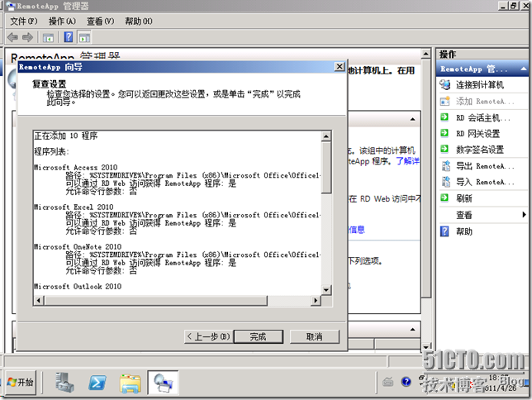Open the 帮助(H) menu
This screenshot has width=532, height=400.
click(x=139, y=21)
